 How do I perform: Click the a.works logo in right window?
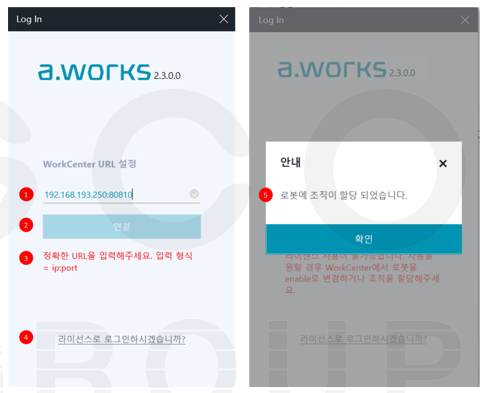(332, 69)
